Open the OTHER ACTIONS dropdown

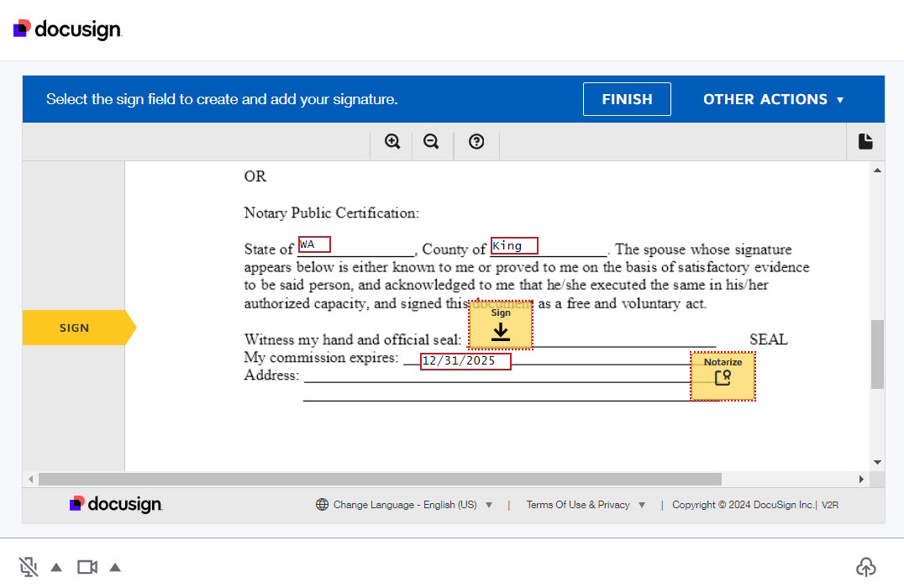point(773,98)
